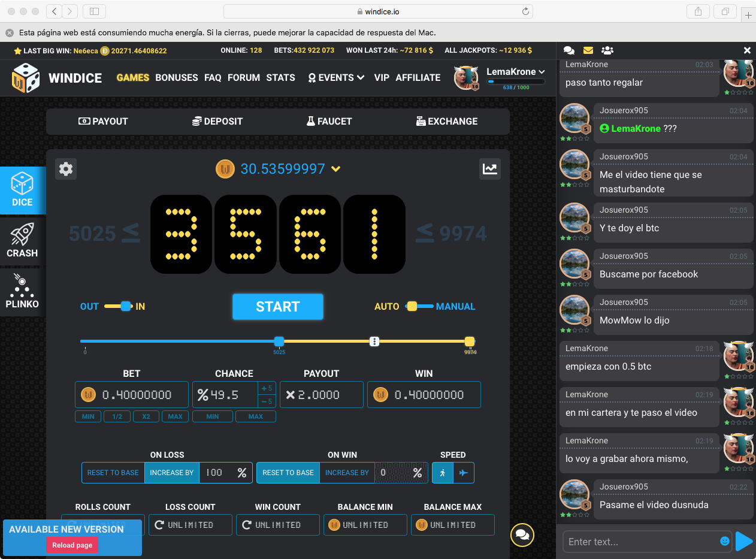
Task: Open the mail messages icon in chat
Action: [588, 51]
